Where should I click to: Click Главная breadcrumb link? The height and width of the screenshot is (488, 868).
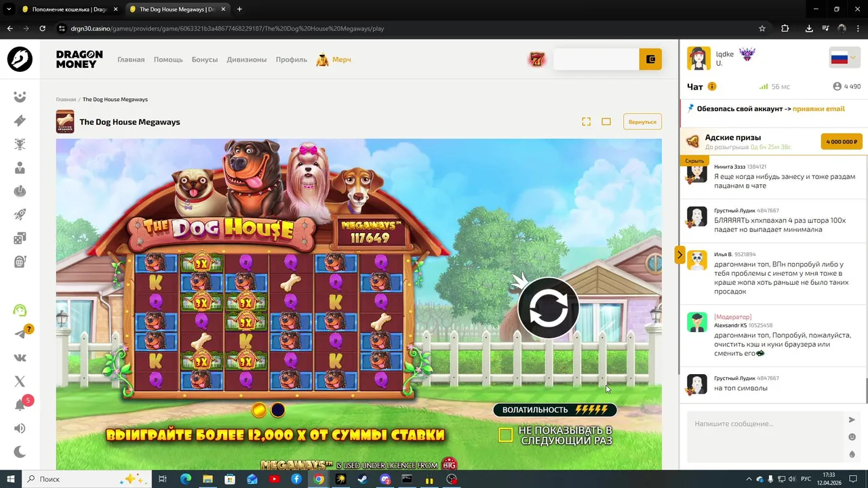point(66,100)
